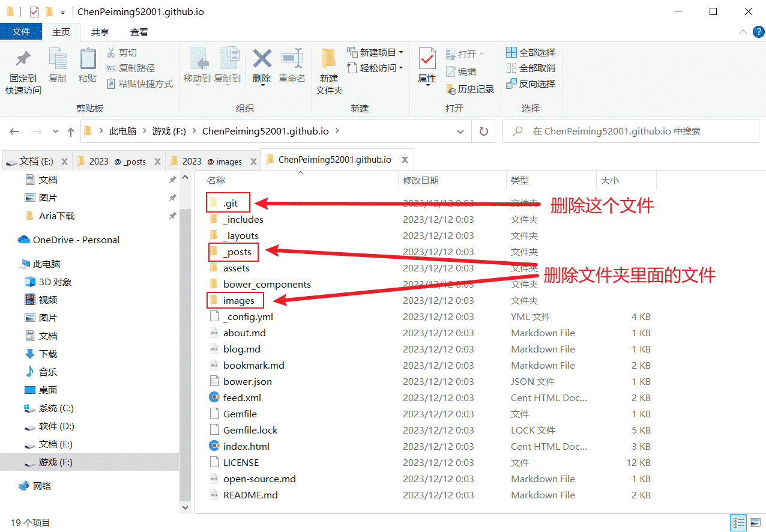
Task: Switch to Large icons view
Action: 754,522
